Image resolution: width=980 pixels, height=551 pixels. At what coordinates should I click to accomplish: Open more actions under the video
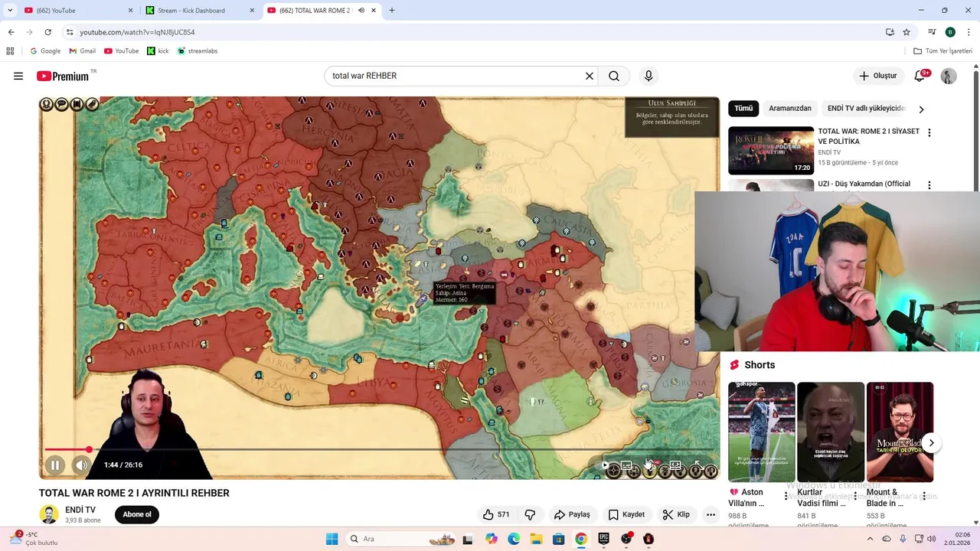(710, 514)
